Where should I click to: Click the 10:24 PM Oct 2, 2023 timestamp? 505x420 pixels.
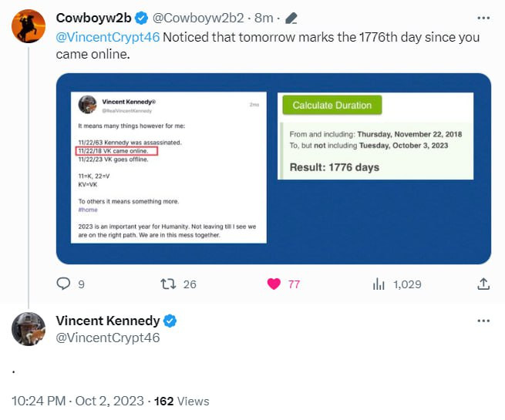(77, 401)
